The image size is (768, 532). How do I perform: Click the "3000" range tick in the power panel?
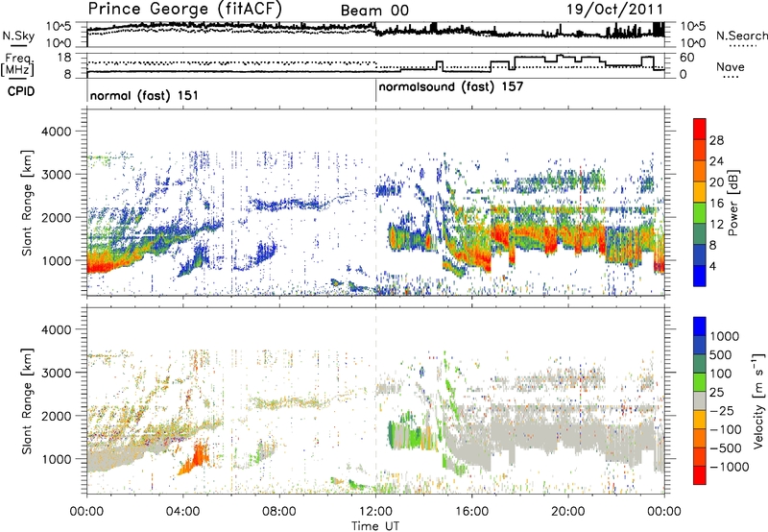tap(56, 175)
